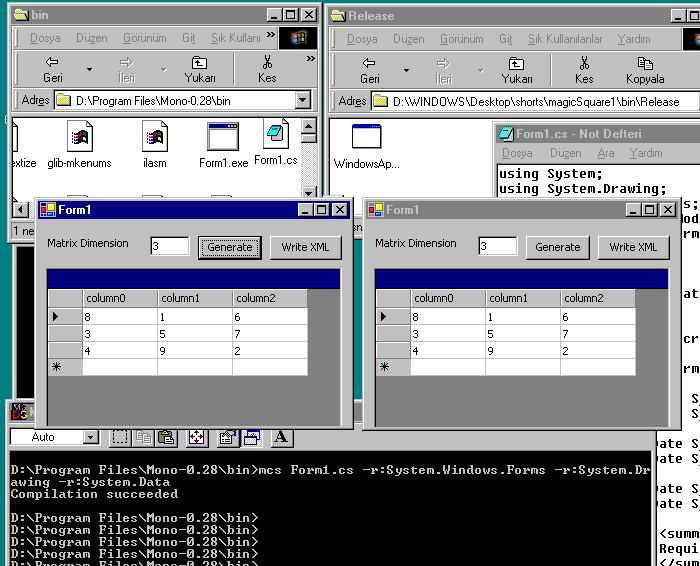Click Mark selection icon in console toolbar
700x566 pixels.
[120, 437]
